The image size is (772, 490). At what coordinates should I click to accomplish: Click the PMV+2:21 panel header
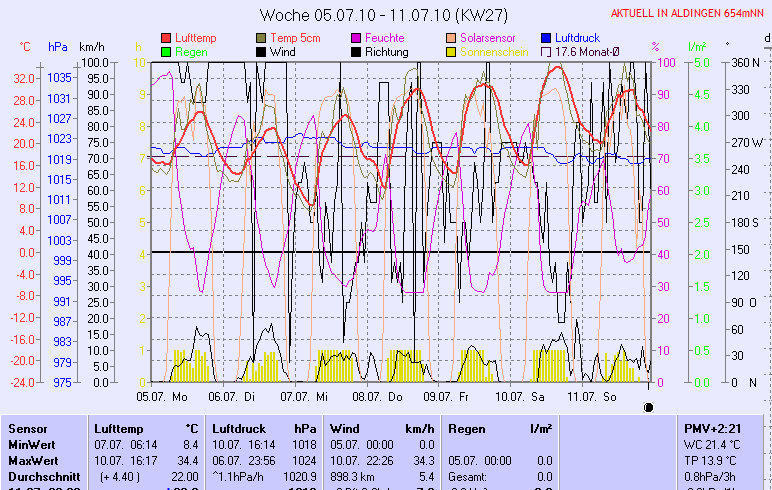click(712, 428)
